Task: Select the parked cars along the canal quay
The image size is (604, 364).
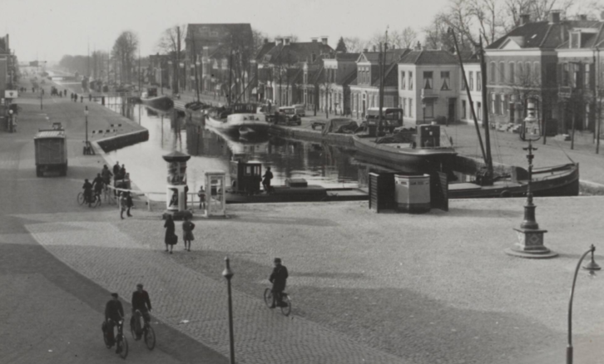Action: click(x=287, y=115)
